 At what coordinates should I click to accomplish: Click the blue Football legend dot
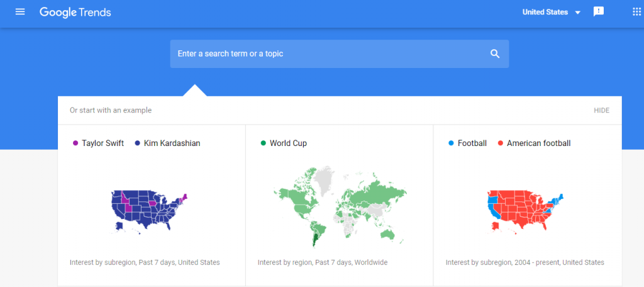(452, 143)
